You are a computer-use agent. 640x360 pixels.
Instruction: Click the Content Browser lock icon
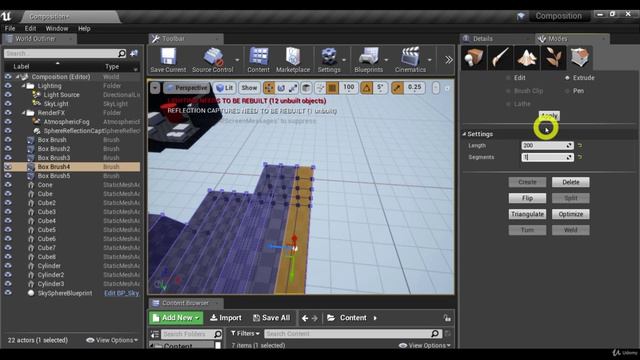[x=447, y=318]
